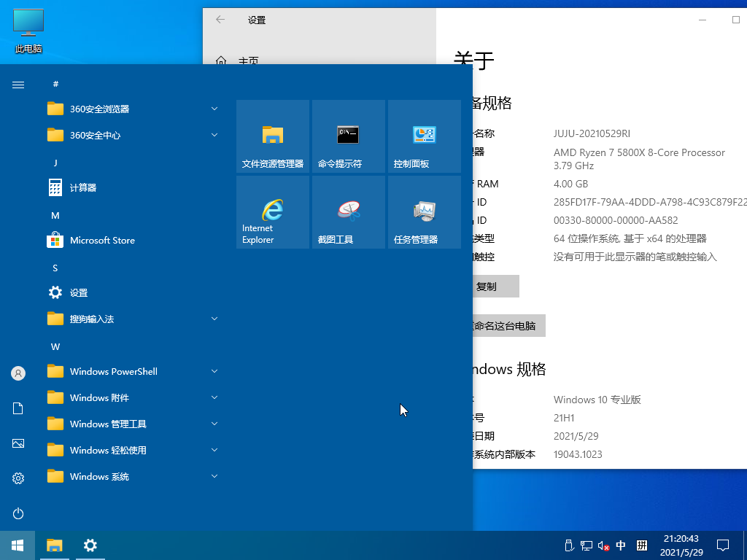Open the Task Manager tile

[x=424, y=212]
